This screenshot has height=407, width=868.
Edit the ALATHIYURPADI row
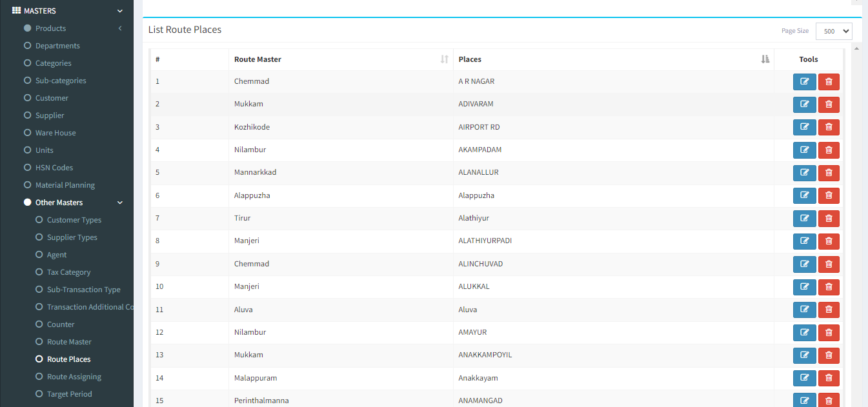point(804,241)
